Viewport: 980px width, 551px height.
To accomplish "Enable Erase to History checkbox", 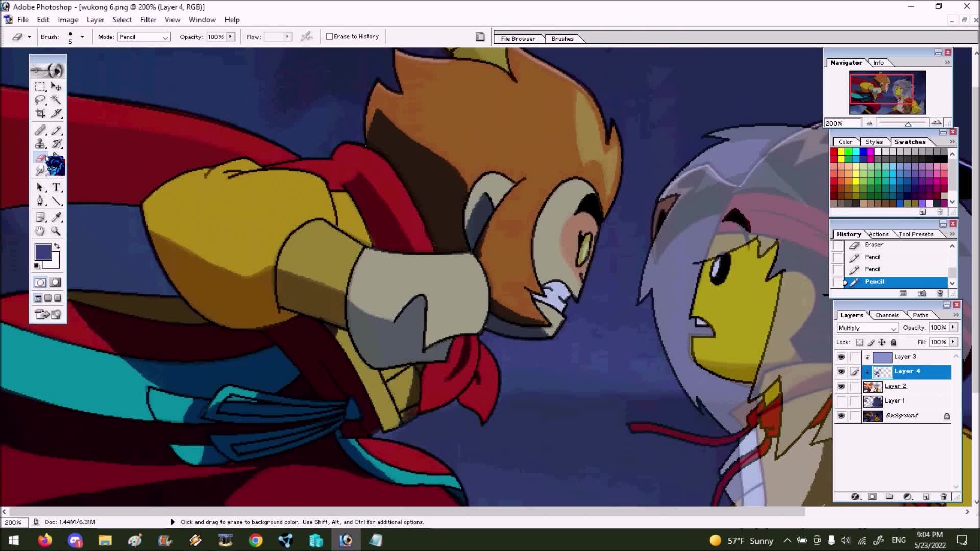I will pos(329,36).
